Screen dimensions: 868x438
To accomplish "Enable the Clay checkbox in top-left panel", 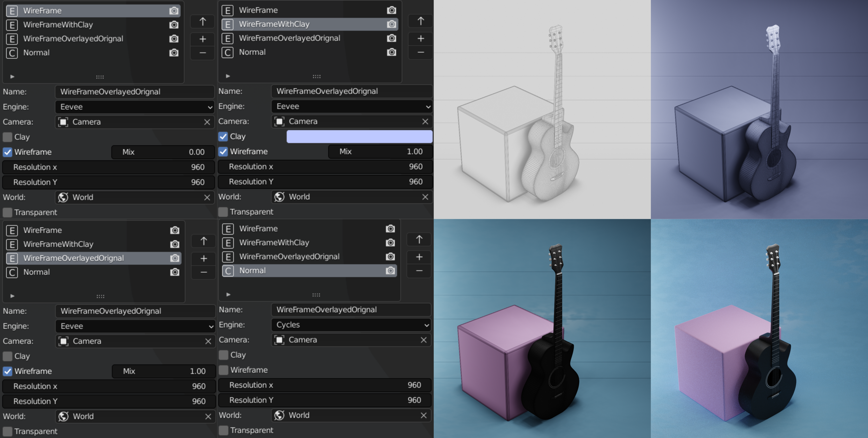I will click(7, 137).
